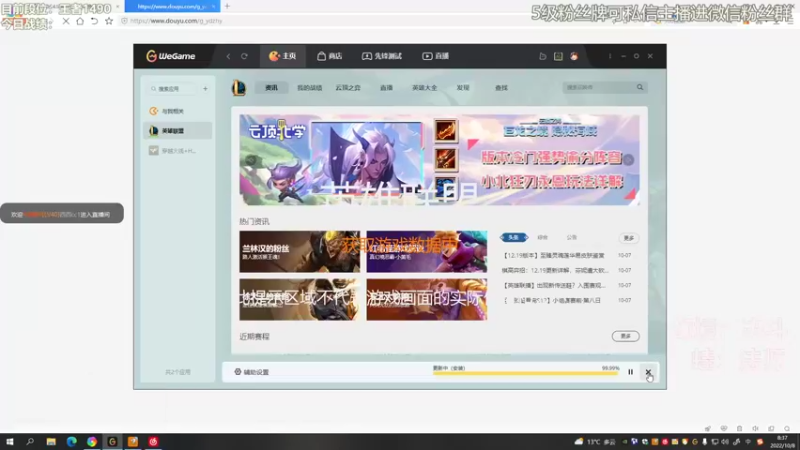Open the 商店 store tab
800x450 pixels.
click(330, 56)
